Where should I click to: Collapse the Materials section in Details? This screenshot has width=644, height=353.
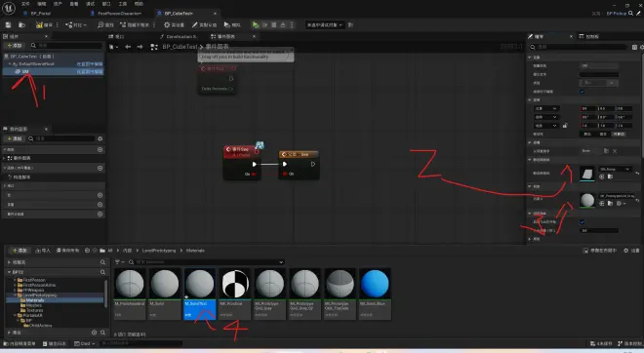[530, 186]
